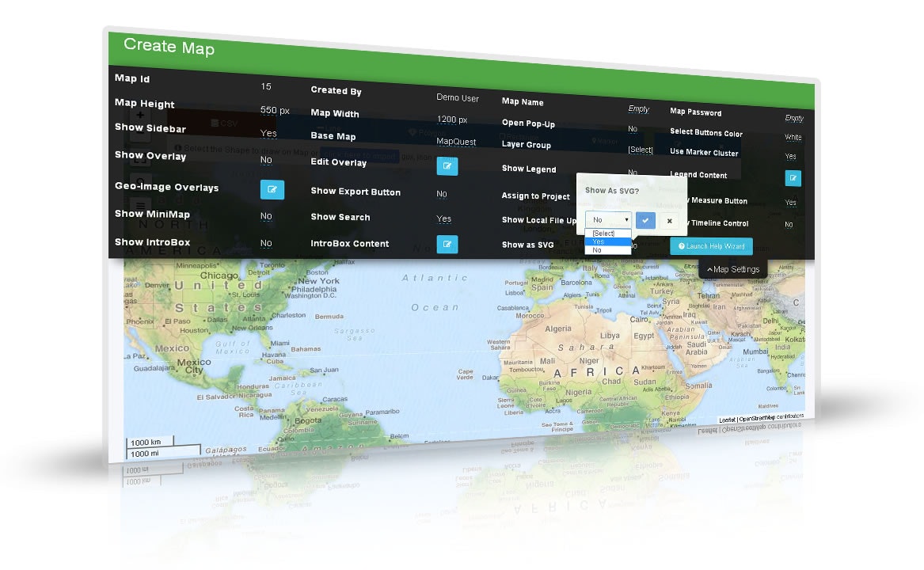This screenshot has height=570, width=924.
Task: Select Yes in the Show As SVG dropdown
Action: [598, 241]
